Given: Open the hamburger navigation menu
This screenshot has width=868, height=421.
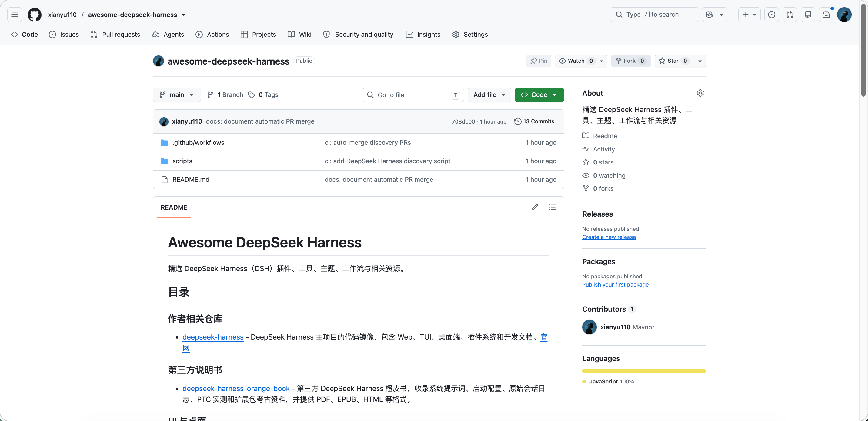Looking at the screenshot, I should coord(15,15).
